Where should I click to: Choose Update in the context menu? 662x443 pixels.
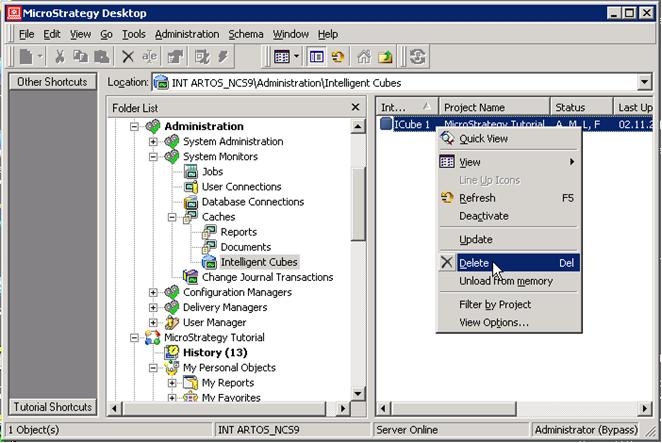[x=509, y=239]
